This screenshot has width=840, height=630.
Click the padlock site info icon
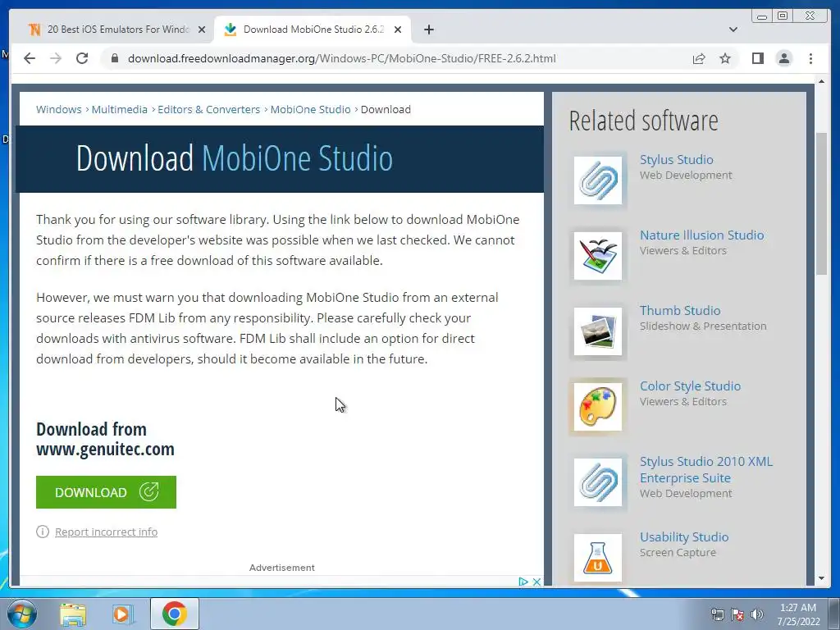point(114,58)
